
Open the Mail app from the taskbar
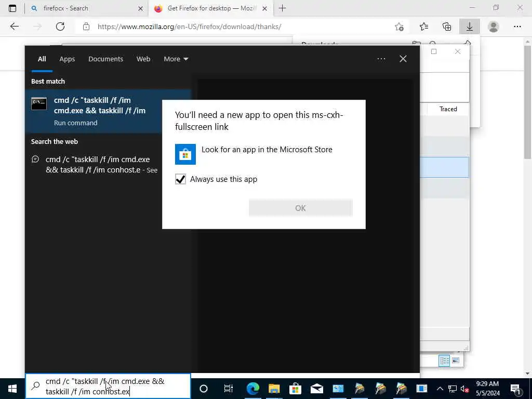[316, 389]
